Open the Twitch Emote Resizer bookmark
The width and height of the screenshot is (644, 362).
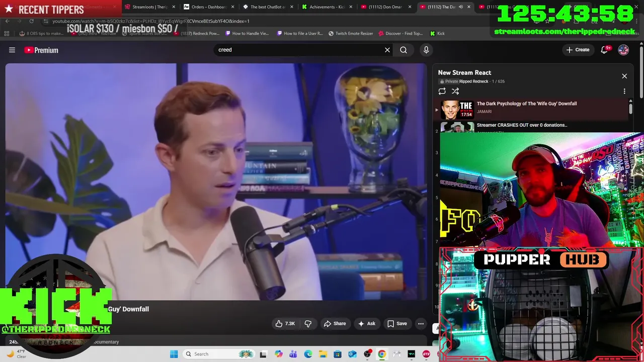coord(351,34)
